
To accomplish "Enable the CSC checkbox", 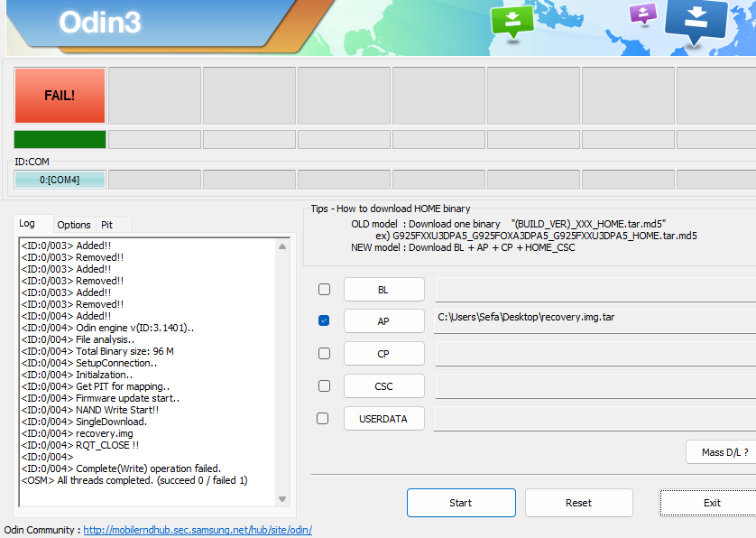I will (325, 385).
